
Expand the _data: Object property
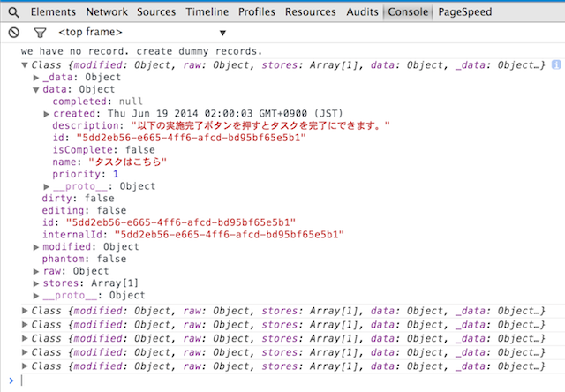click(x=36, y=78)
